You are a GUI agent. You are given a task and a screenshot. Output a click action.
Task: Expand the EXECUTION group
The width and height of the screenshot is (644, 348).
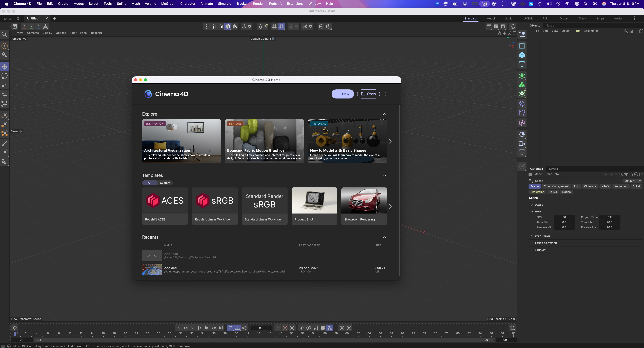tap(532, 236)
